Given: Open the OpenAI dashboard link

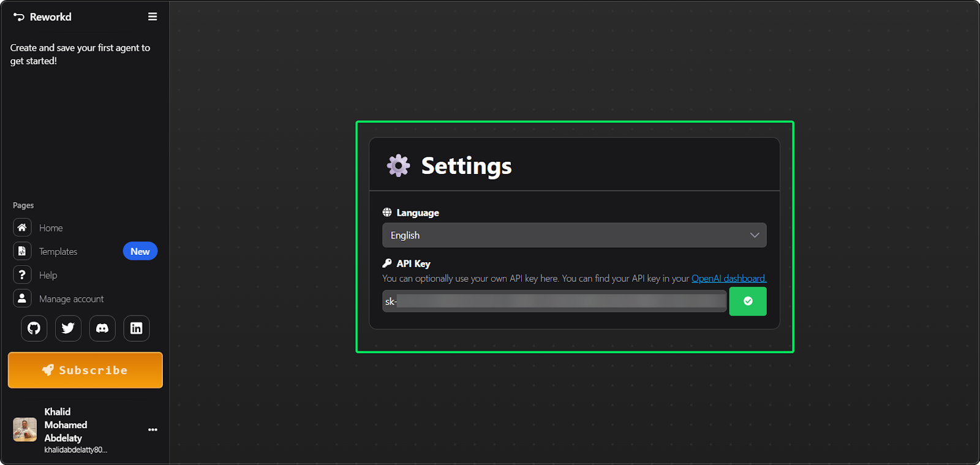Looking at the screenshot, I should coord(729,278).
